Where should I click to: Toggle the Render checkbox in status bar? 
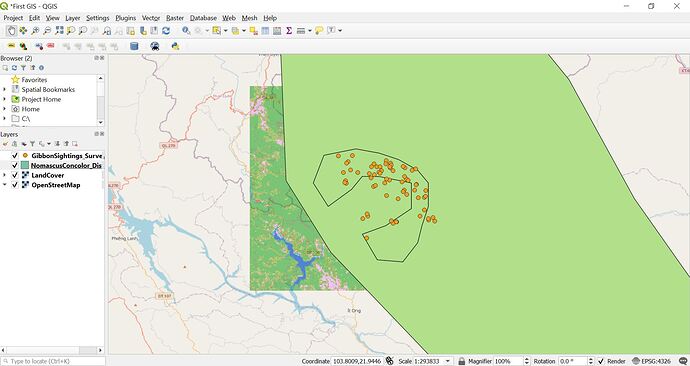pos(601,361)
